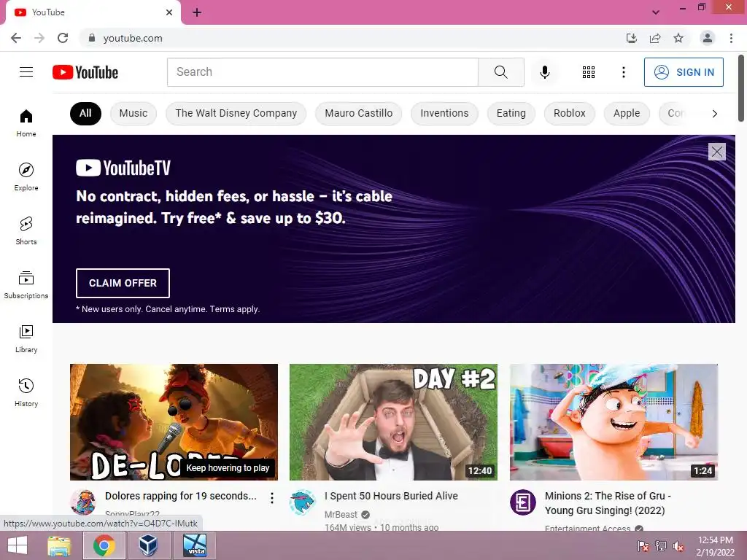The image size is (747, 560).
Task: Select the Roblox chip
Action: [x=569, y=113]
